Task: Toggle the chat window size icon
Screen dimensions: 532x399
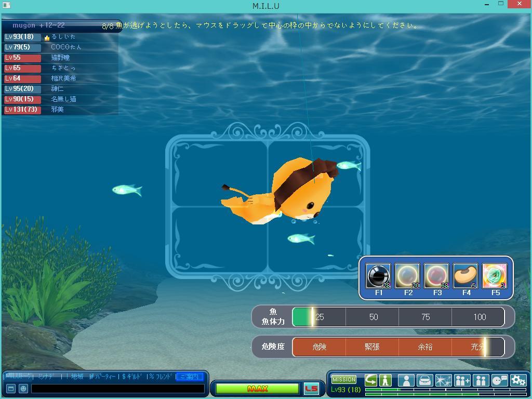Action: [10, 389]
